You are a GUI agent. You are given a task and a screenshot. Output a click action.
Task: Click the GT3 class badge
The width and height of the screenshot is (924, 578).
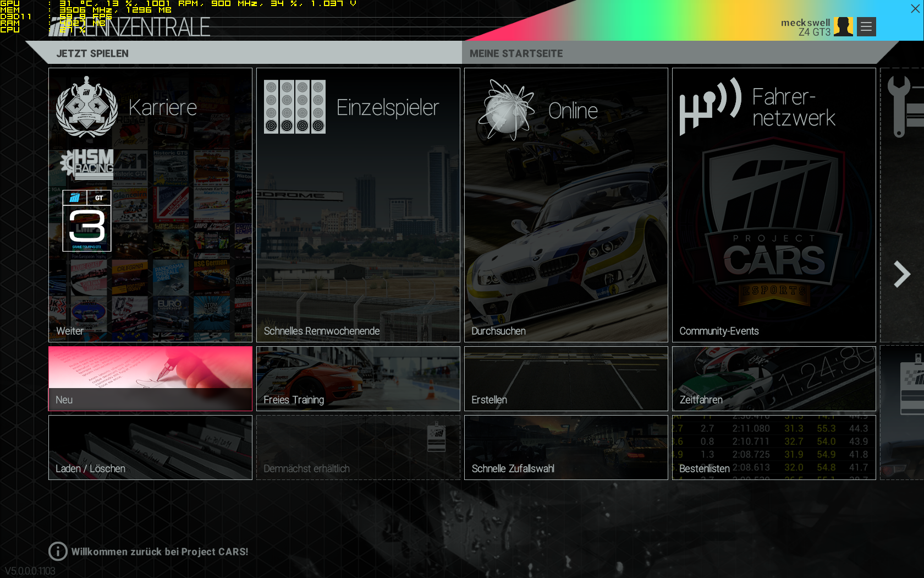coord(87,221)
